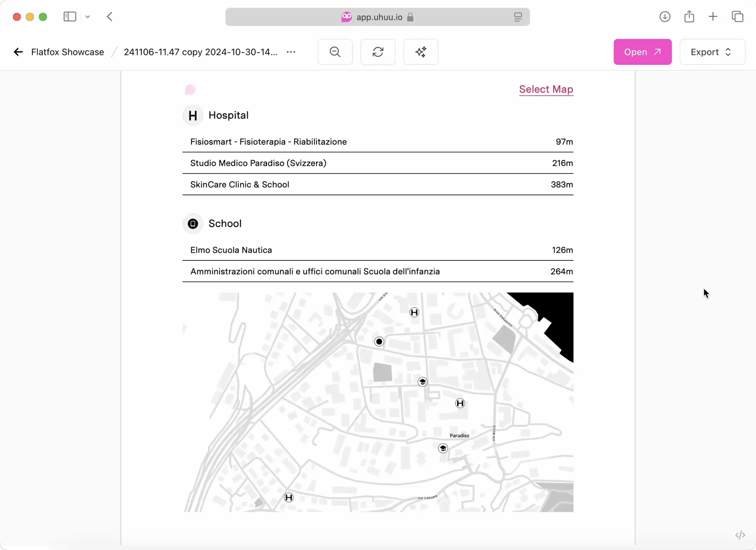The width and height of the screenshot is (756, 550).
Task: Show the tab overview icon
Action: tap(737, 17)
